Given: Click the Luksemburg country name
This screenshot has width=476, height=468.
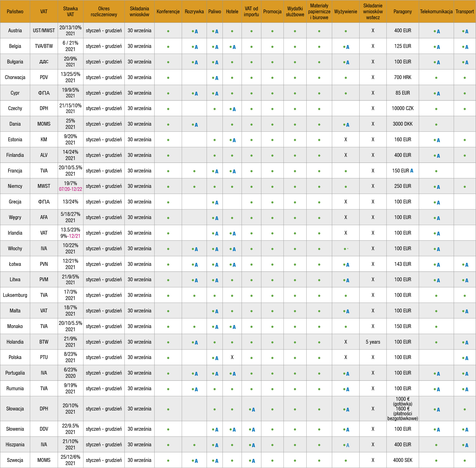Looking at the screenshot, I should coord(15,295).
